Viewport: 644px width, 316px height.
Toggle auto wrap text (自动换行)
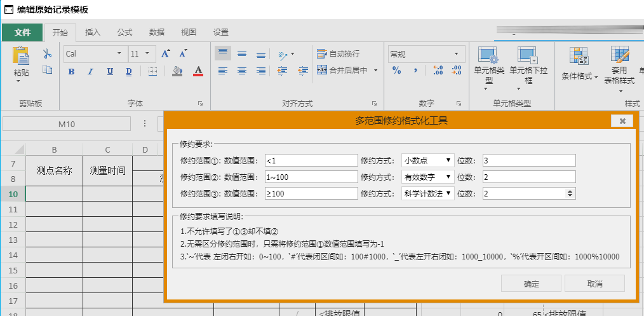339,54
